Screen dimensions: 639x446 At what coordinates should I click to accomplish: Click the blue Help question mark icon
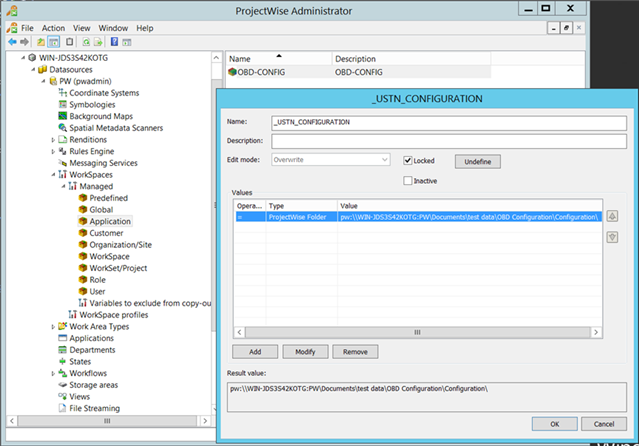click(x=115, y=42)
